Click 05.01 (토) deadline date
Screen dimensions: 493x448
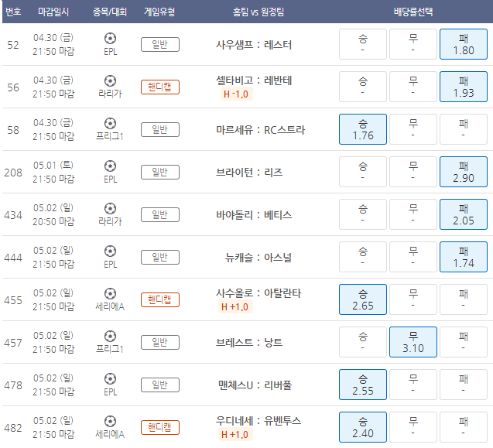pos(53,166)
